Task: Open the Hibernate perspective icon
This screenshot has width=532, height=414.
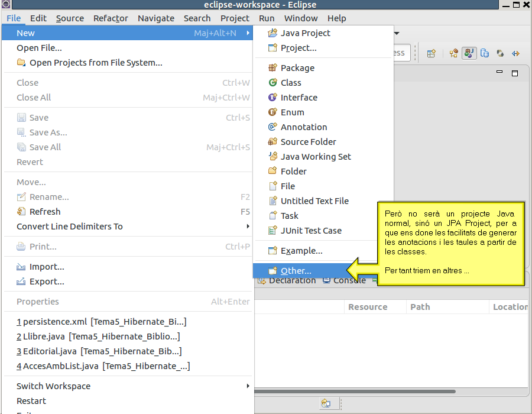Action: click(500, 53)
